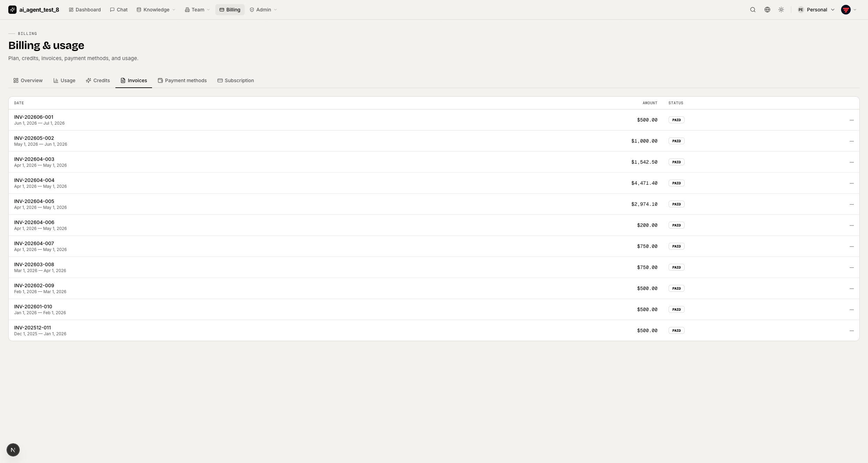Click PAID badge for INV-202512-011
Viewport: 868px width, 463px height.
(x=676, y=330)
